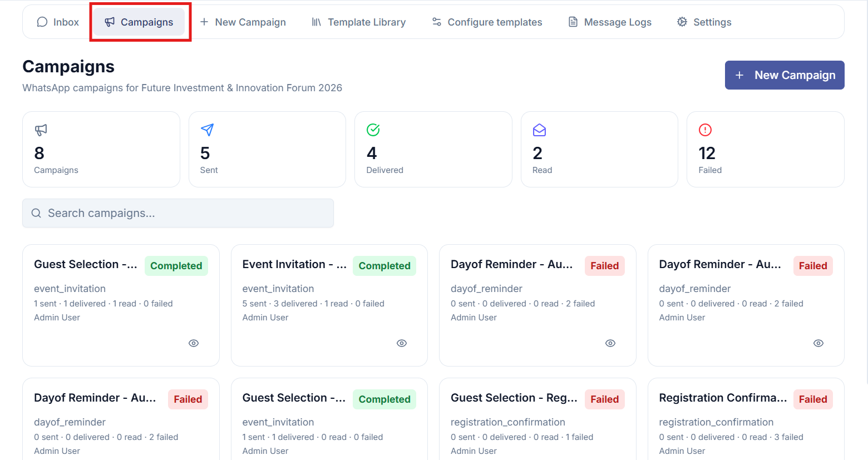Open the "Guest Selection - Reg..." campaign title
Viewport: 868px width, 460px height.
click(514, 398)
